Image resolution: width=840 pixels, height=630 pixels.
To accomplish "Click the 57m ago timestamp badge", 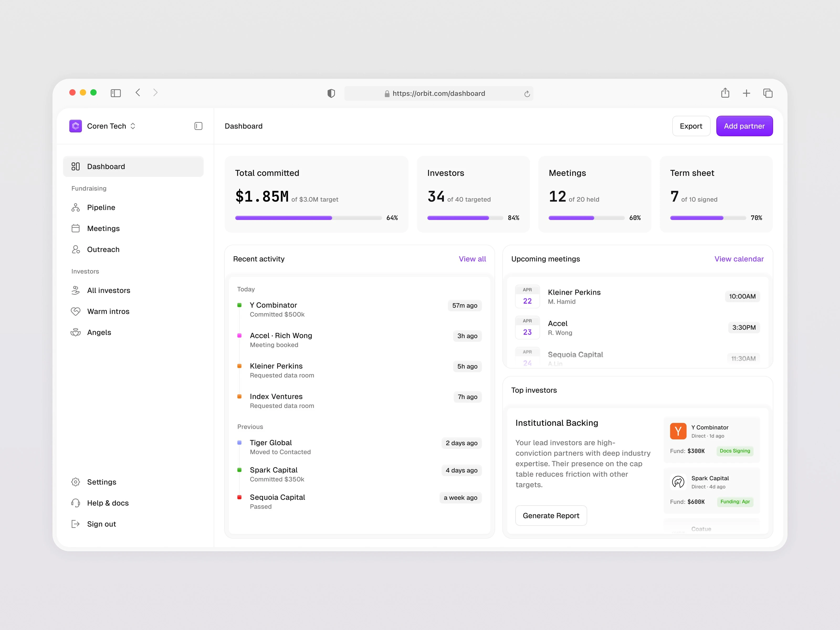I will click(464, 305).
